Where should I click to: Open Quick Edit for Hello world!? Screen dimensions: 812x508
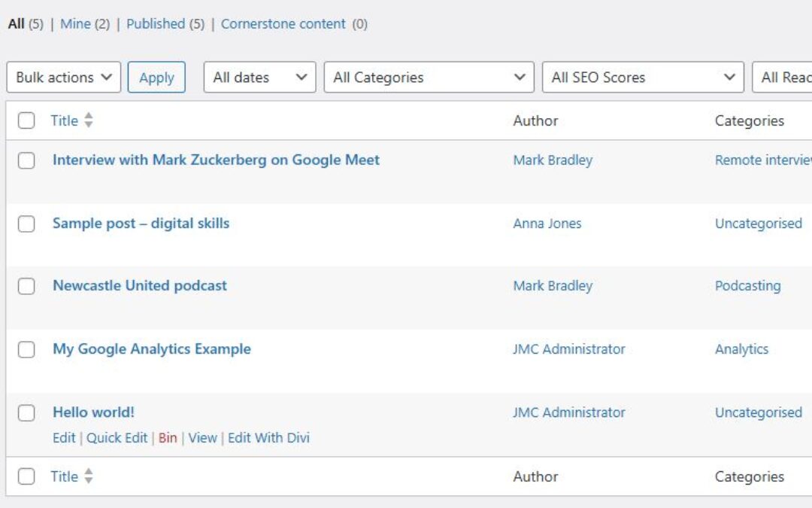point(117,438)
